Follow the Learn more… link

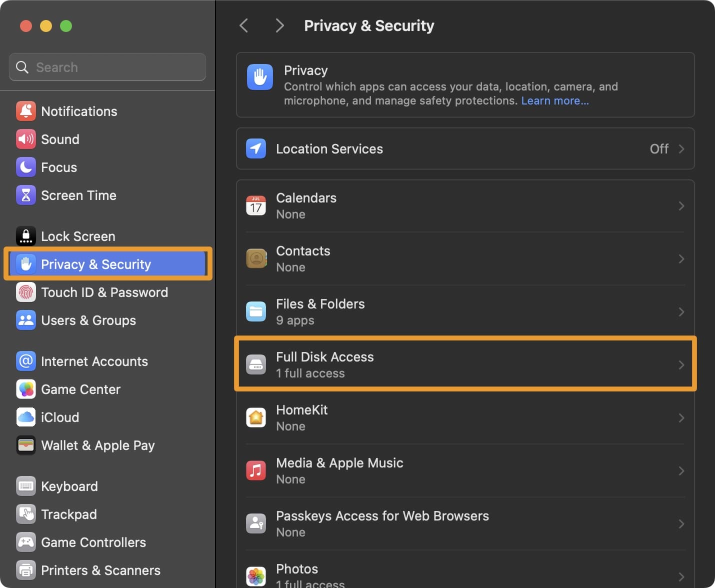pyautogui.click(x=555, y=100)
